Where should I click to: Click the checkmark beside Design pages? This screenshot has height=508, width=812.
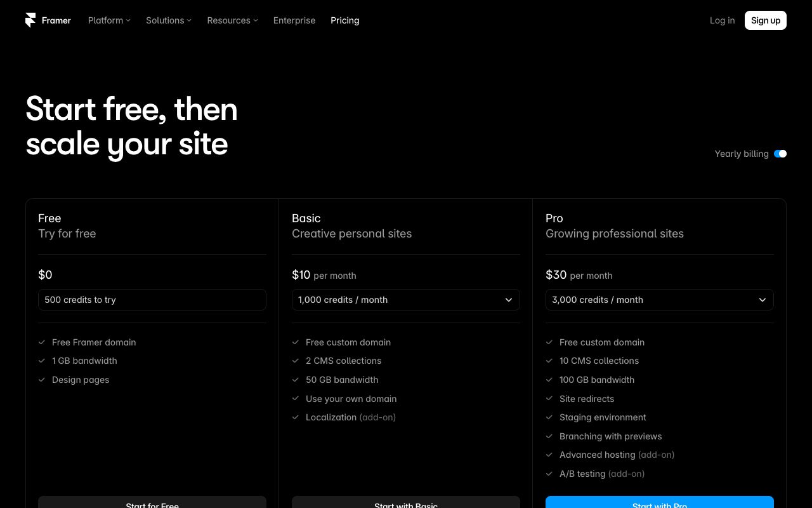coord(42,380)
